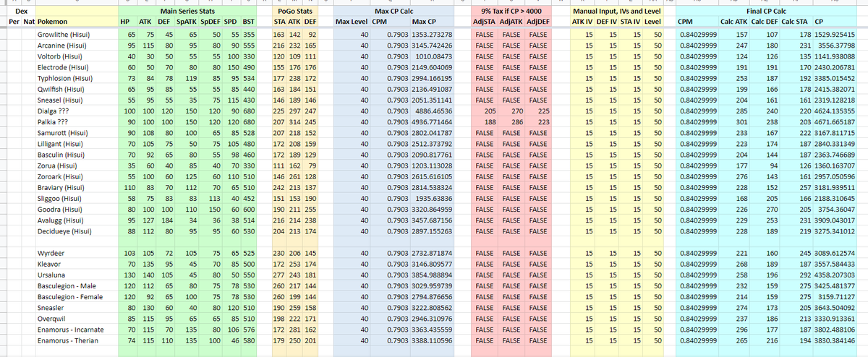868x357 pixels.
Task: Click the "Max Level" column header
Action: pyautogui.click(x=353, y=22)
